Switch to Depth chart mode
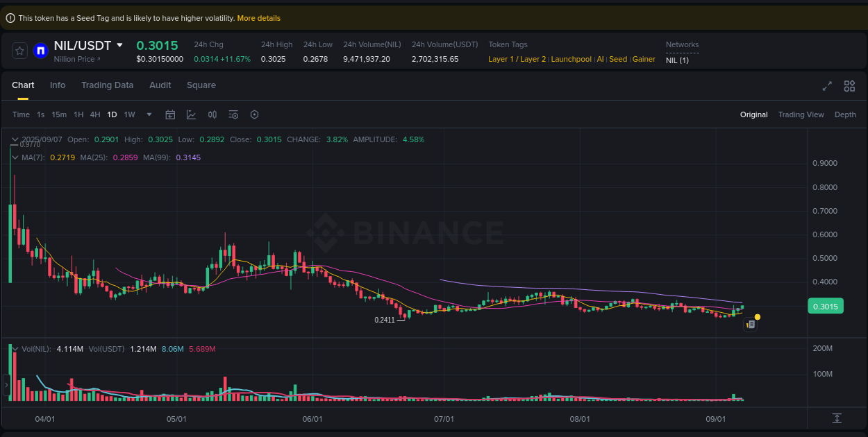The width and height of the screenshot is (868, 437). pos(845,114)
